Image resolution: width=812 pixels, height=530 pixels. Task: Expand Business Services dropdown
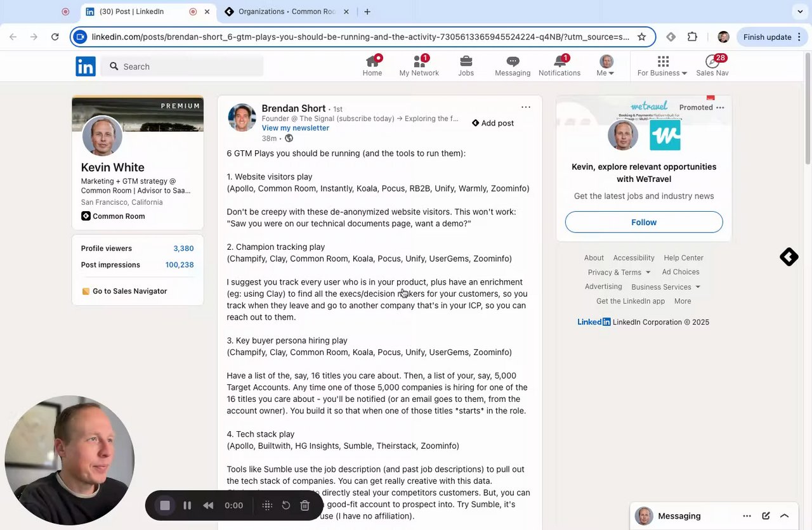pyautogui.click(x=665, y=287)
